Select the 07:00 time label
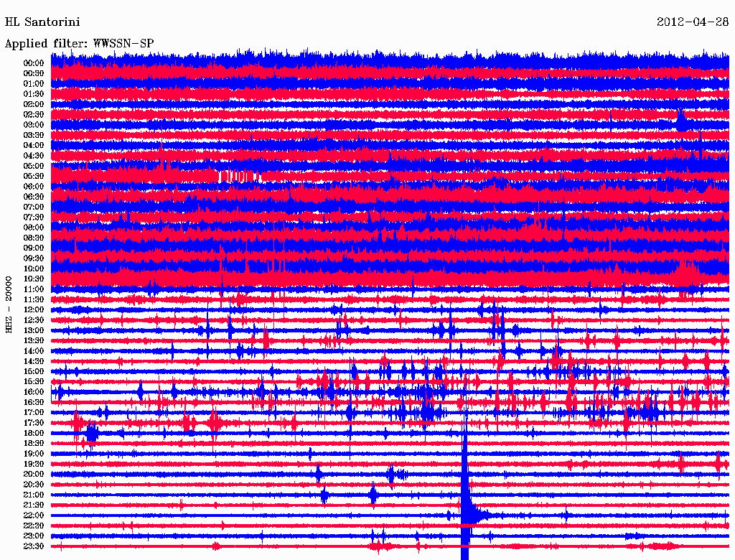Screen dimensions: 735x560 (x=34, y=207)
